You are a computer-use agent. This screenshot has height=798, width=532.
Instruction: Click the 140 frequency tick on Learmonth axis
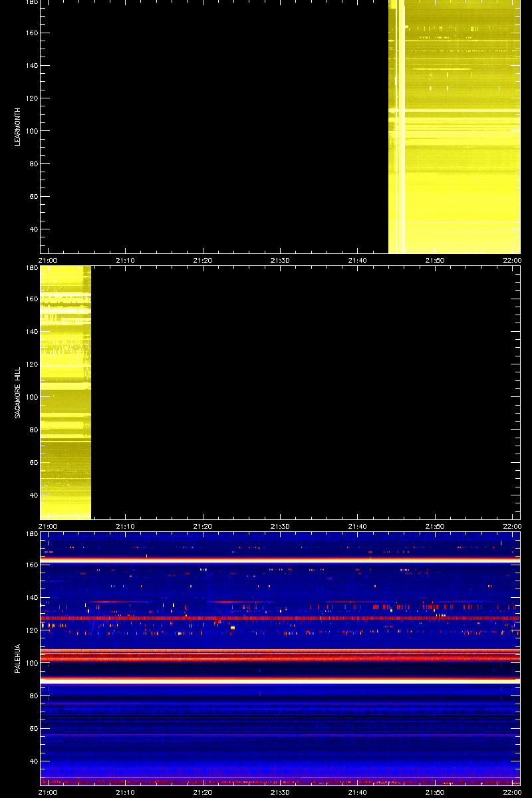(x=32, y=66)
